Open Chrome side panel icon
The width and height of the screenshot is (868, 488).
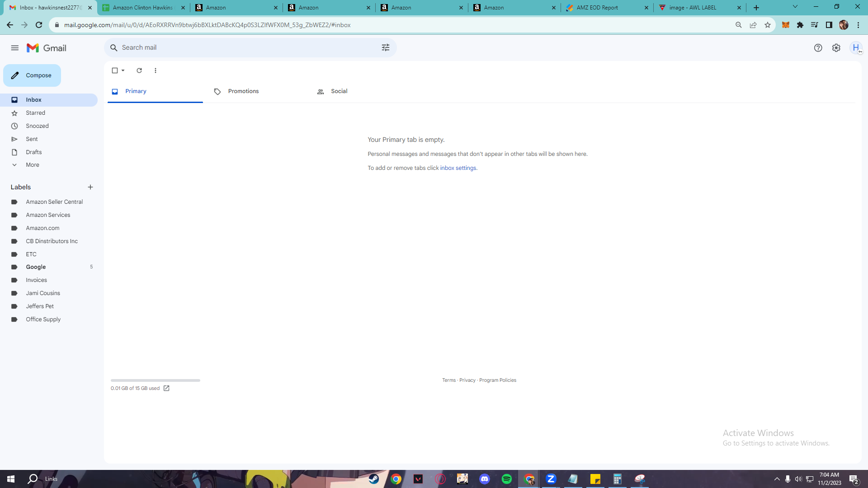tap(829, 25)
